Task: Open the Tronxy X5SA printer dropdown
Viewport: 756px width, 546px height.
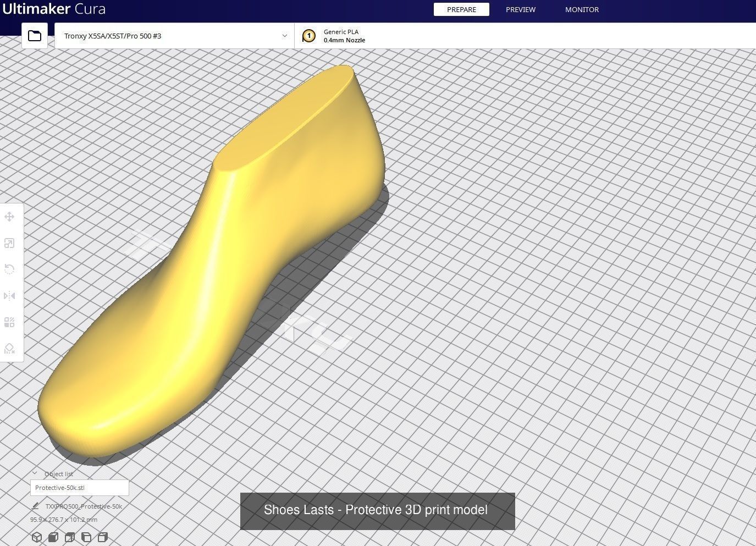Action: point(174,36)
